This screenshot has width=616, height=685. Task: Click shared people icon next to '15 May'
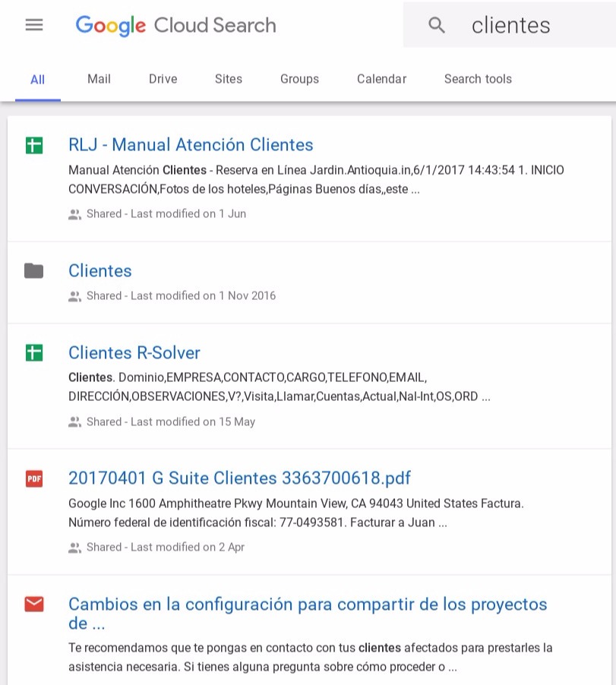(x=74, y=422)
